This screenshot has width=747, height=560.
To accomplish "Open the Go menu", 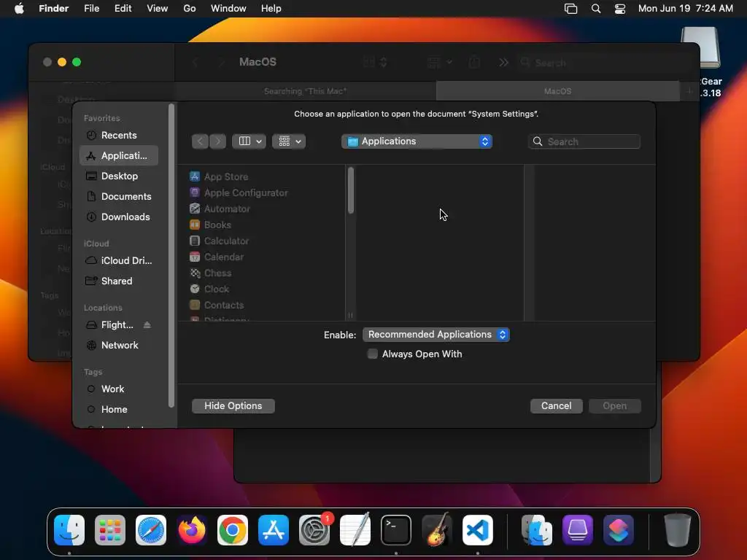I will click(190, 9).
